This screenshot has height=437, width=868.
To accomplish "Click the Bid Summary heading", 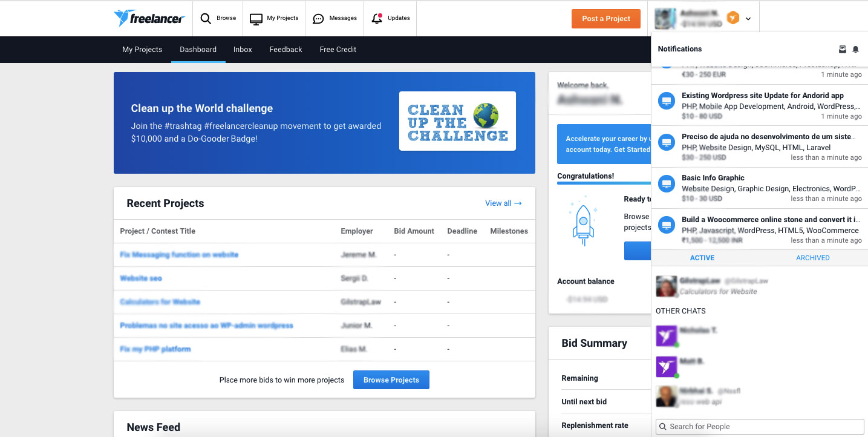I will [594, 343].
